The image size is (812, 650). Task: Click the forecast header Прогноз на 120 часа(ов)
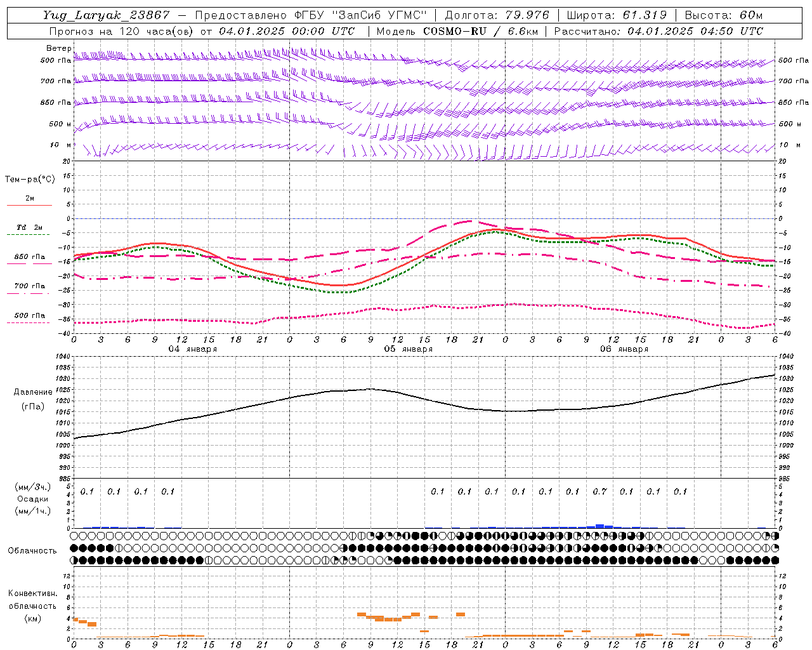click(122, 31)
